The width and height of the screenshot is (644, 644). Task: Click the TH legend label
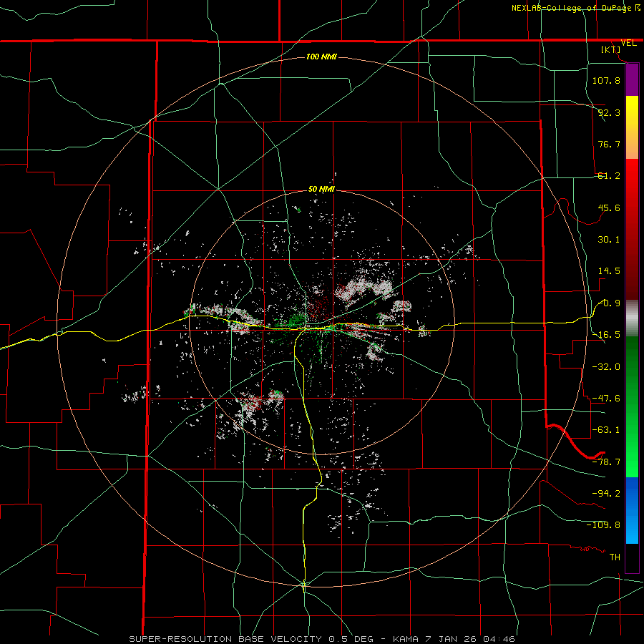[x=615, y=557]
